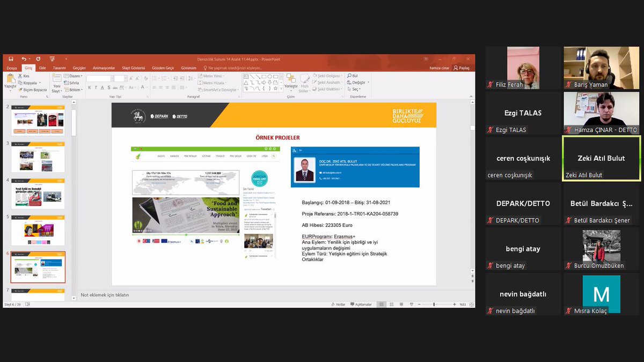The height and width of the screenshot is (362, 644).
Task: Click the hamza cinar account name
Action: [x=439, y=68]
